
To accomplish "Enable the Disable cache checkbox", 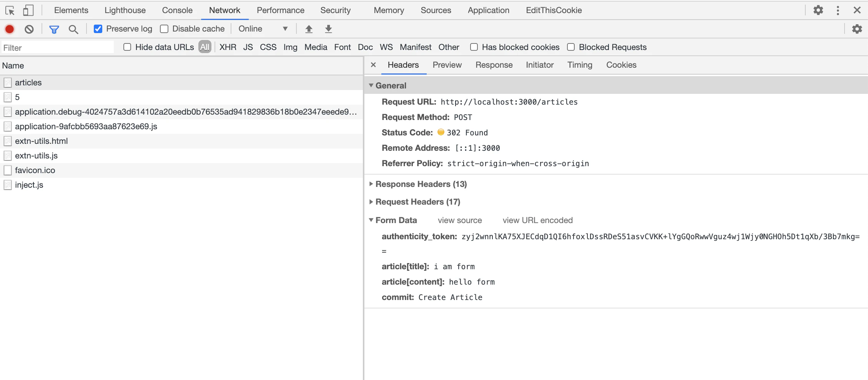I will tap(164, 29).
